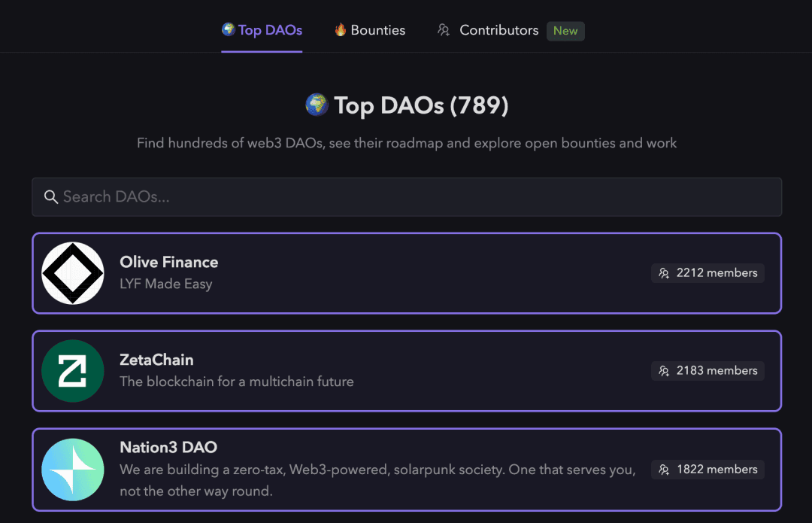Click the search magnifier icon
The width and height of the screenshot is (812, 523).
coord(51,197)
